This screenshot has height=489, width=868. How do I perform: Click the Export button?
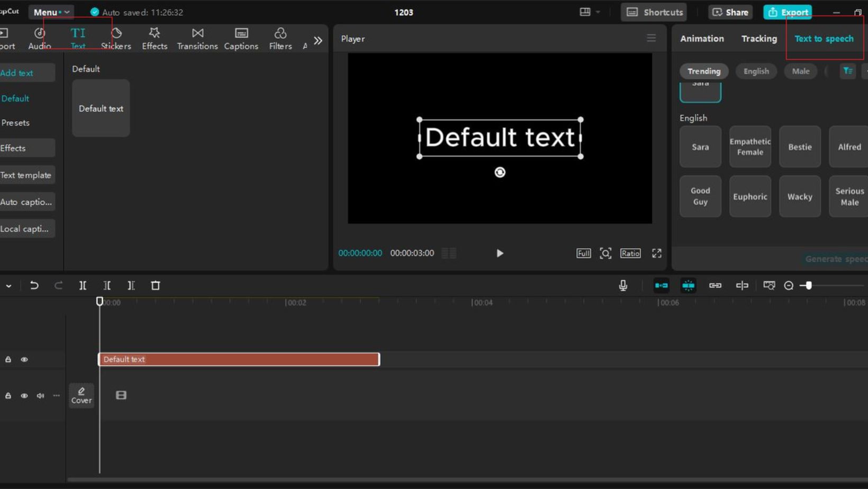[788, 12]
